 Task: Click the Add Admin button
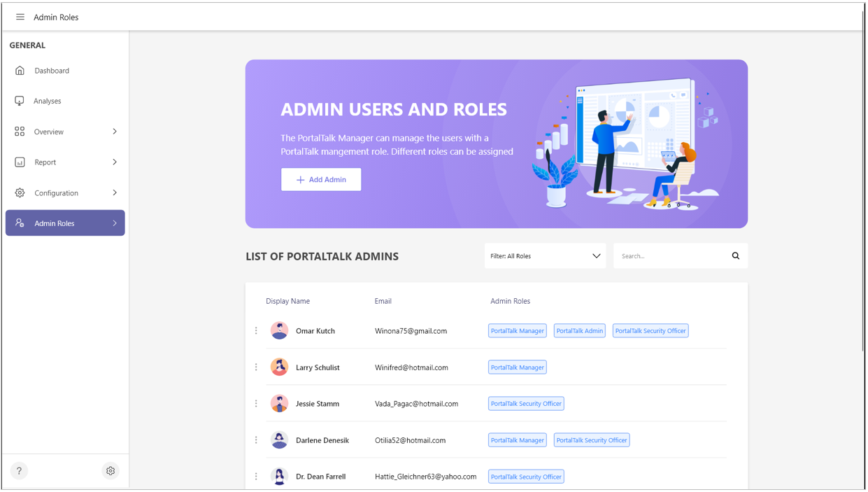click(321, 180)
